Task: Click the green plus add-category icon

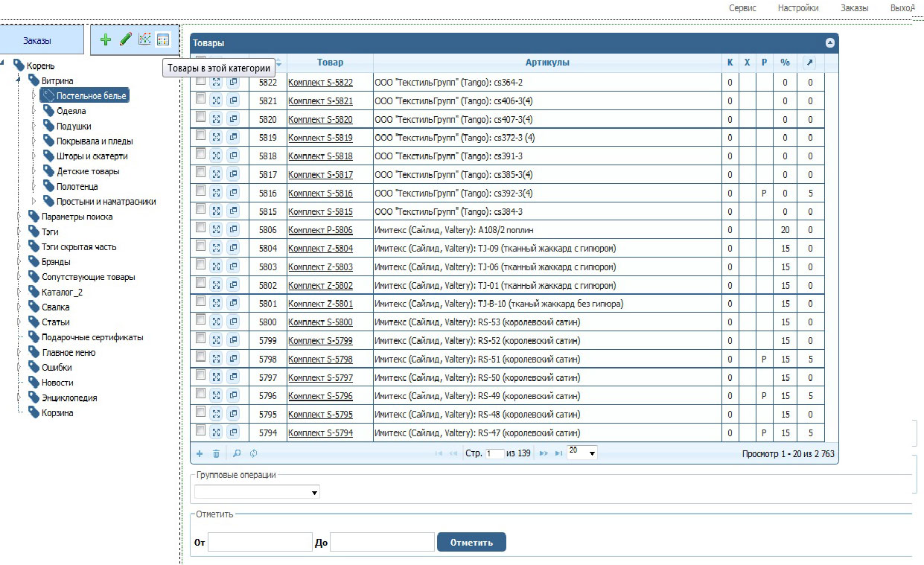Action: pos(106,39)
